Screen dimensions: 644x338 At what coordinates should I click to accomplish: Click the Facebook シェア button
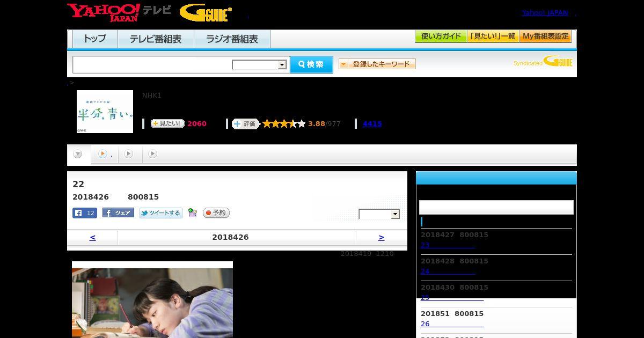pos(118,213)
